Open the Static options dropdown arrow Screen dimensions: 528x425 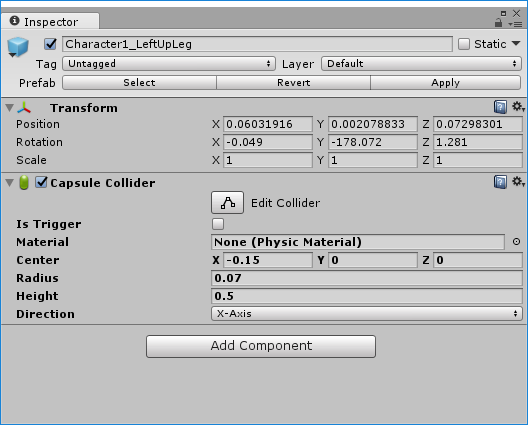point(516,43)
